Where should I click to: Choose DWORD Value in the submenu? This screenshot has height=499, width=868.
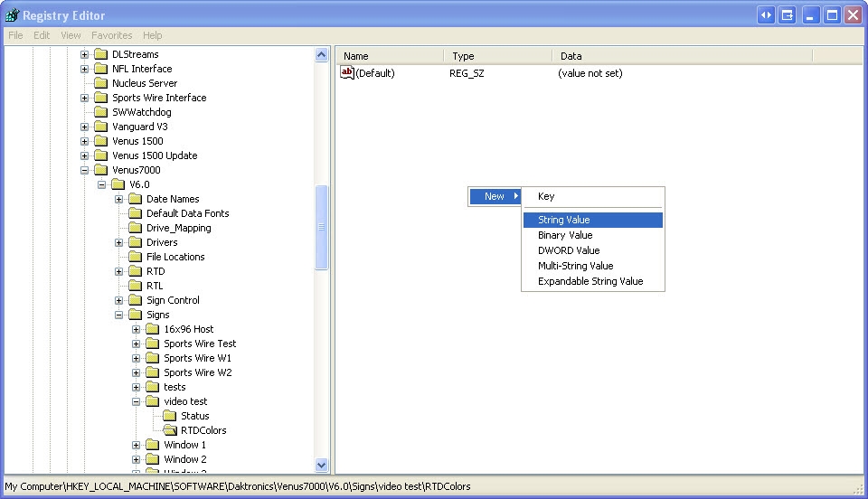click(569, 250)
